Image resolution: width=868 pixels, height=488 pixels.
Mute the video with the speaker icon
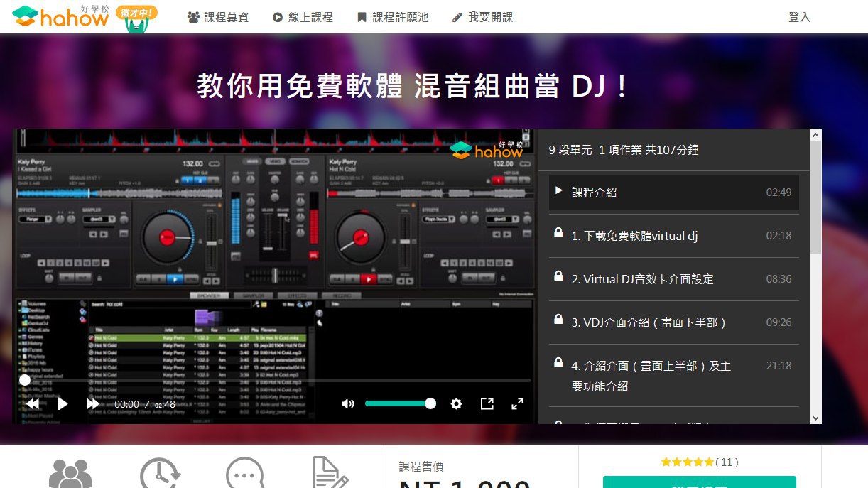click(x=347, y=403)
